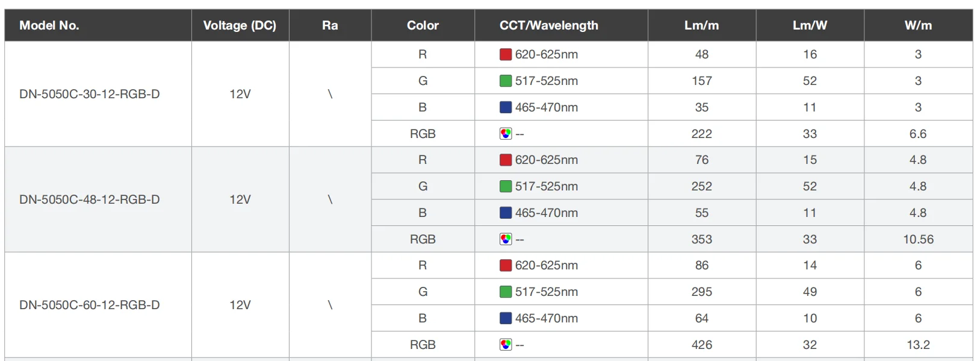Click the CCT/Wavelength column header
Screen dimensions: 980x361
coord(548,25)
